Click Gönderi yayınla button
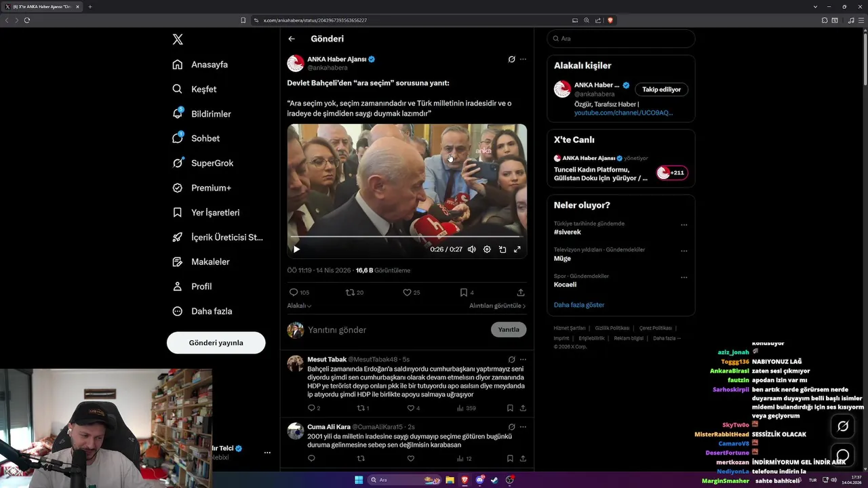868x488 pixels. [x=216, y=342]
